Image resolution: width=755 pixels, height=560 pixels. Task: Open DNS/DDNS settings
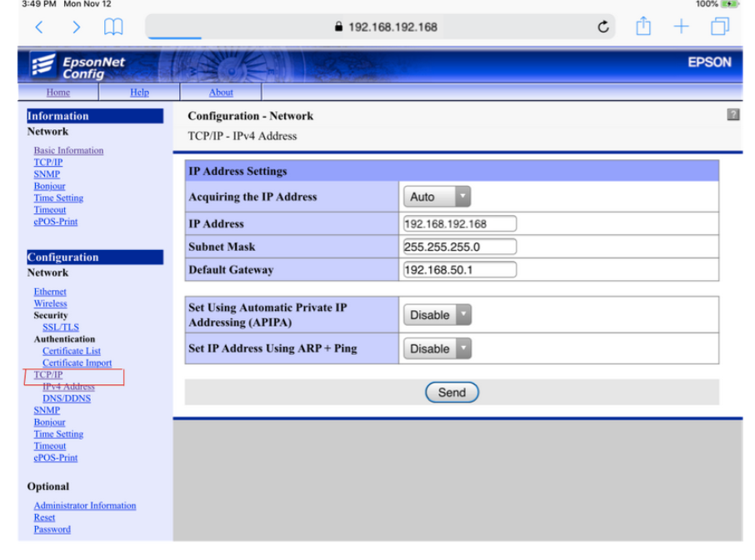pyautogui.click(x=66, y=398)
